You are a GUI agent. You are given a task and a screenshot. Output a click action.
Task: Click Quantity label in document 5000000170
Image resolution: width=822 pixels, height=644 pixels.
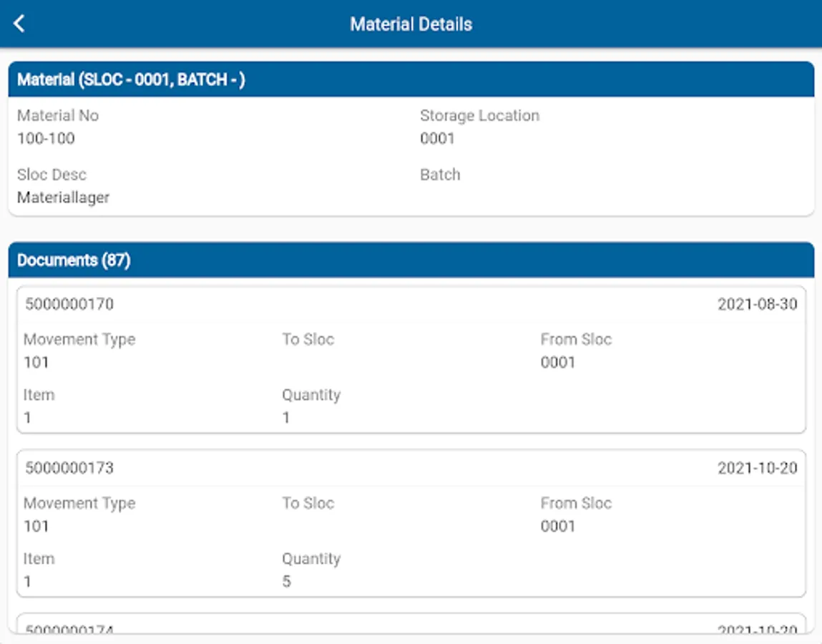point(311,395)
